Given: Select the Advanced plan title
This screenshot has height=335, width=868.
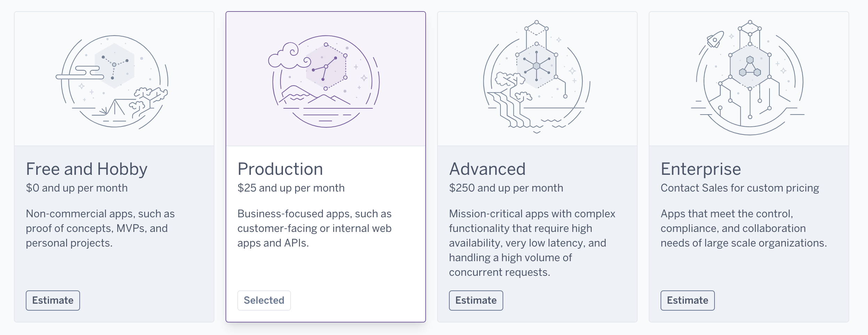Looking at the screenshot, I should pyautogui.click(x=487, y=169).
